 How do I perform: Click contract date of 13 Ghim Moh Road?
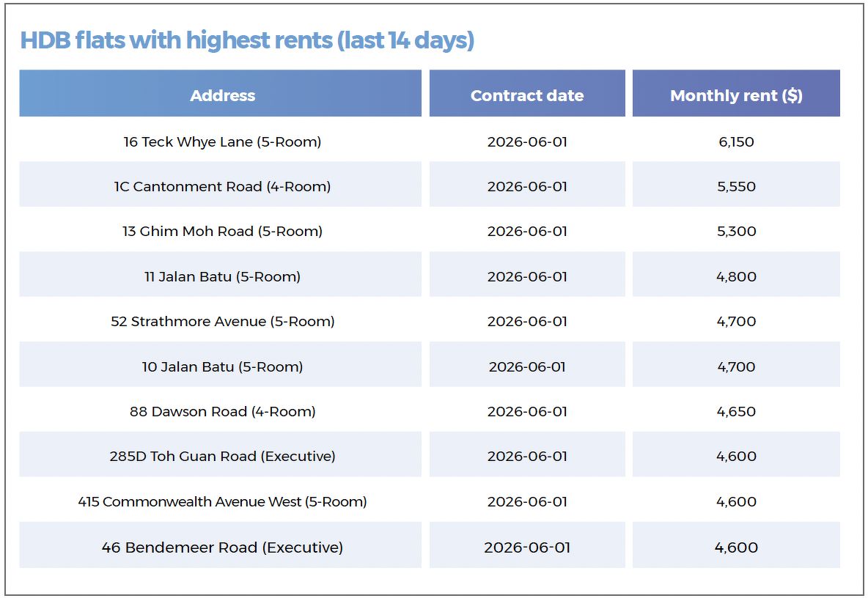click(527, 232)
